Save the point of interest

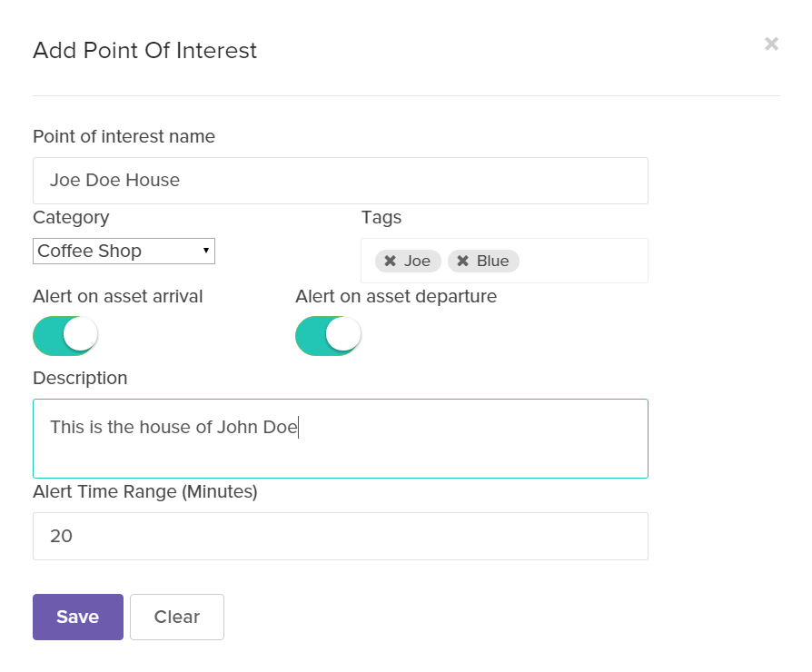coord(78,618)
